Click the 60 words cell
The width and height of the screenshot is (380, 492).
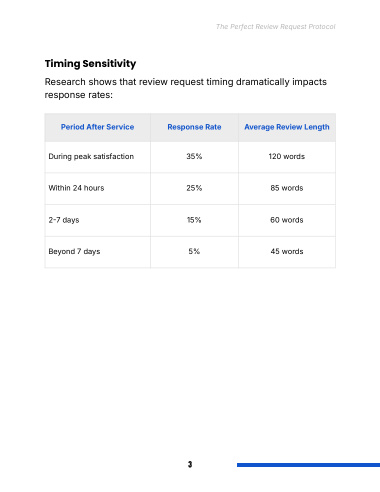click(287, 220)
